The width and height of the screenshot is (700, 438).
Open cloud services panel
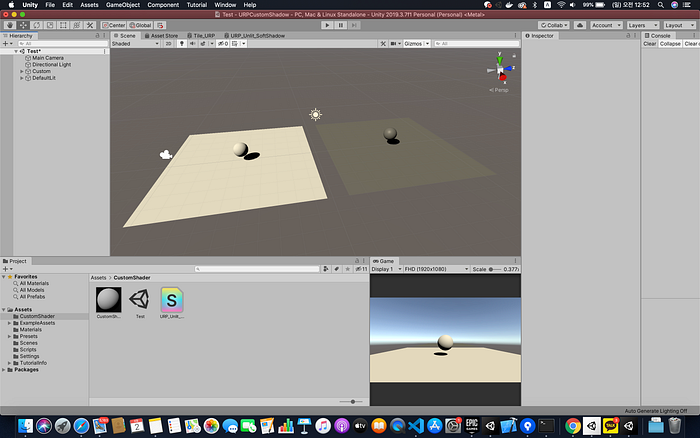[580, 25]
